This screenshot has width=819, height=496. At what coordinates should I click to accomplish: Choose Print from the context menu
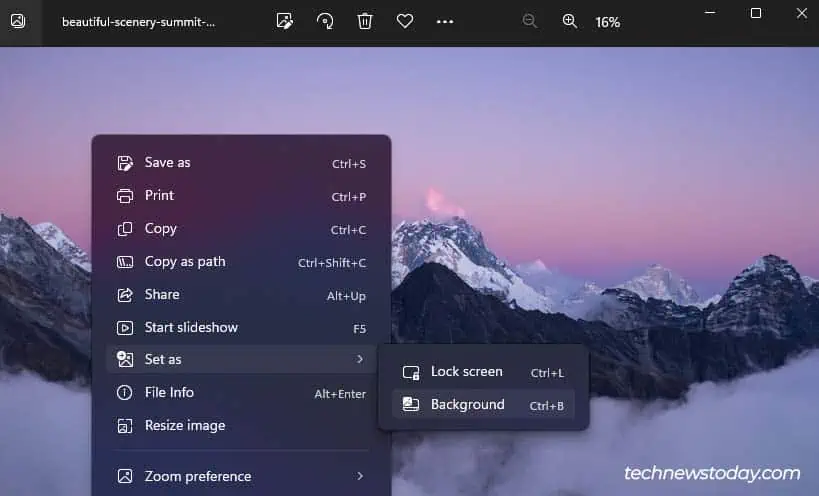(x=241, y=196)
